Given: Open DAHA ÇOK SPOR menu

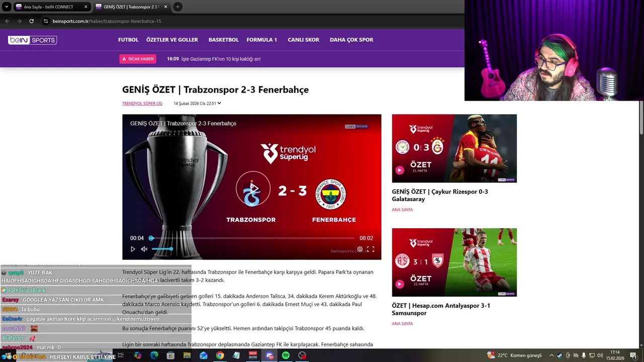Looking at the screenshot, I should pos(351,40).
